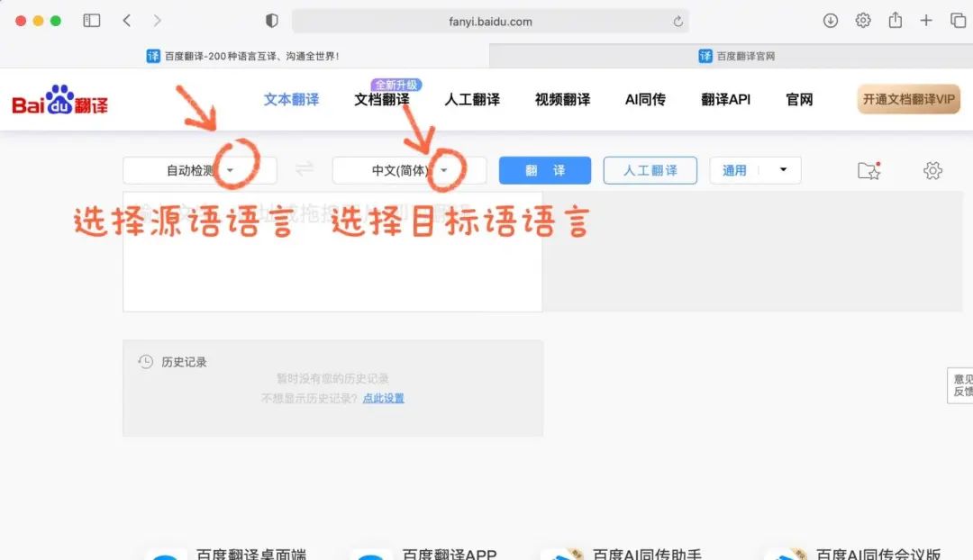973x560 pixels.
Task: Go forward with Safari forward arrow
Action: (157, 21)
